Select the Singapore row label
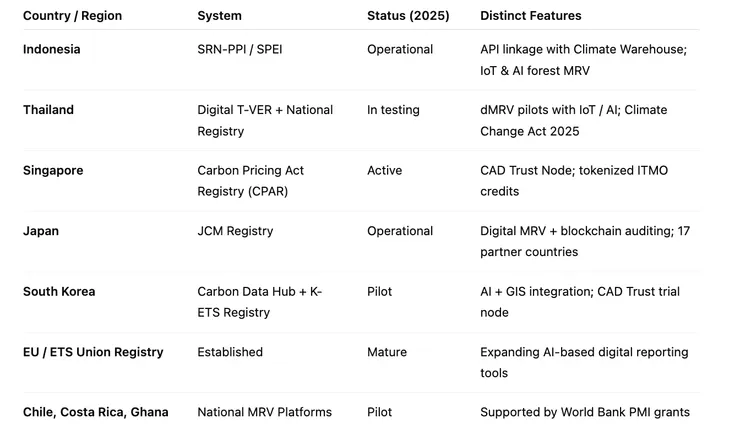Viewport: 740px width, 445px height. tap(53, 170)
